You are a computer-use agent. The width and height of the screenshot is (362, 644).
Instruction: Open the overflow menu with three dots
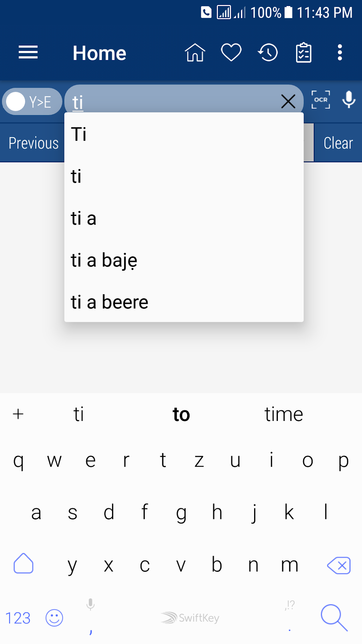(x=340, y=52)
